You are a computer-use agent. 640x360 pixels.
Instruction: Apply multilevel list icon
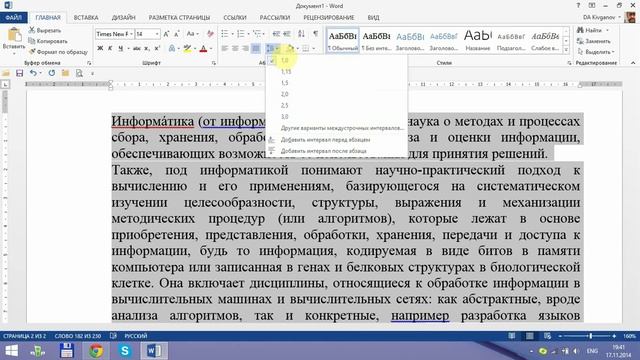tap(257, 34)
